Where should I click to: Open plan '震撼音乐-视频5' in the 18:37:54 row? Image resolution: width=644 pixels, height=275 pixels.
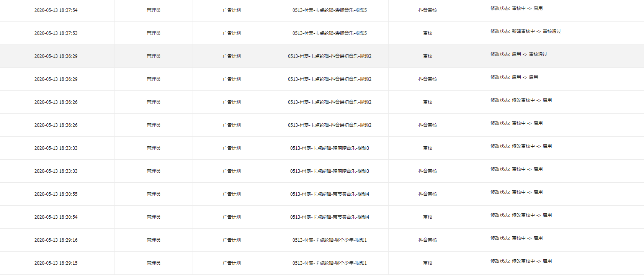tap(329, 10)
